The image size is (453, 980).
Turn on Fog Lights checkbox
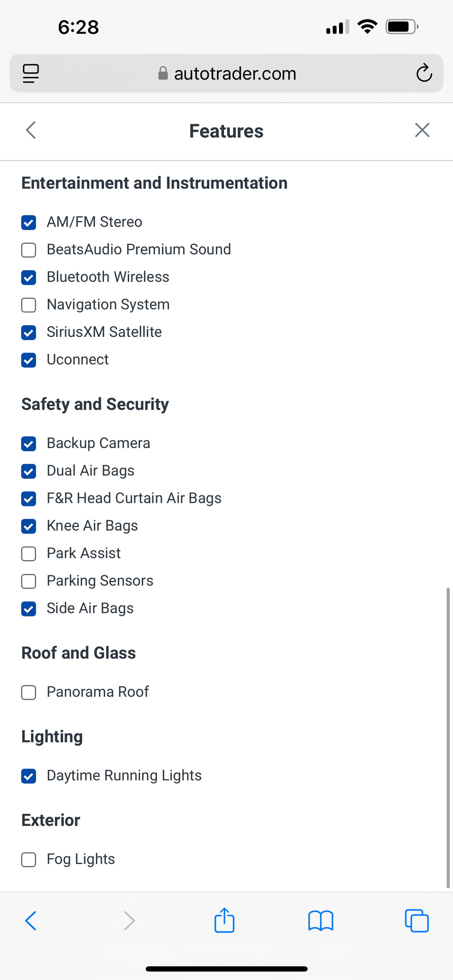point(29,859)
